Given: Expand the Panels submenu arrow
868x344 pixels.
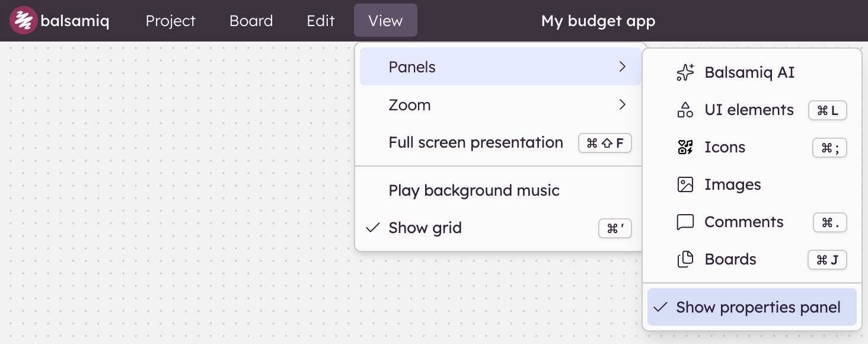Looking at the screenshot, I should [x=622, y=67].
